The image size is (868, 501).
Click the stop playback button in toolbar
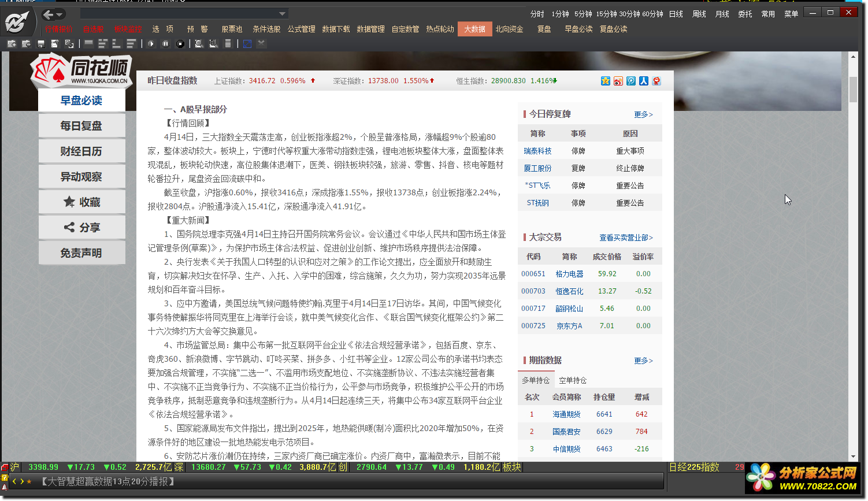click(180, 43)
